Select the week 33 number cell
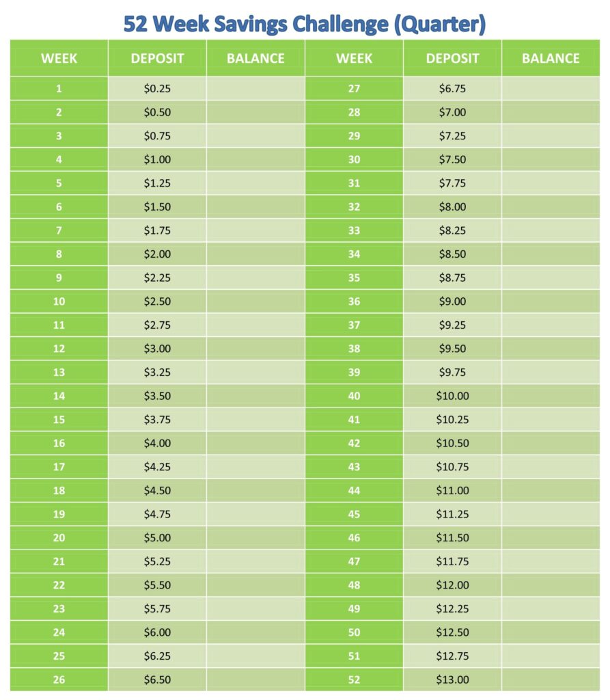The height and width of the screenshot is (700, 610). [x=354, y=230]
